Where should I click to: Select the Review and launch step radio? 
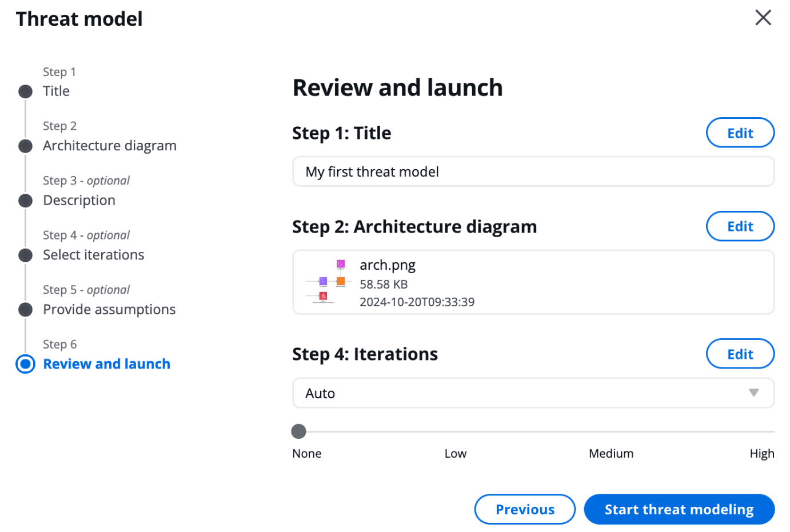(x=25, y=364)
